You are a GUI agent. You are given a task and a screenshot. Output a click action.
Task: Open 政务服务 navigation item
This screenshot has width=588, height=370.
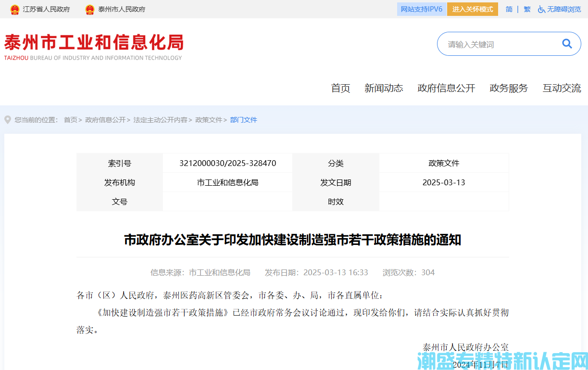(509, 88)
